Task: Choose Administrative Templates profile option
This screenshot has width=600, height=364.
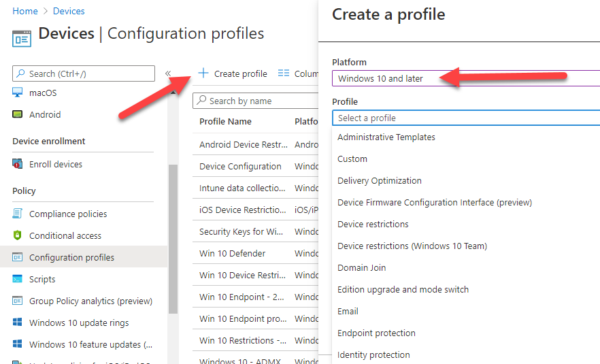Action: pos(386,137)
